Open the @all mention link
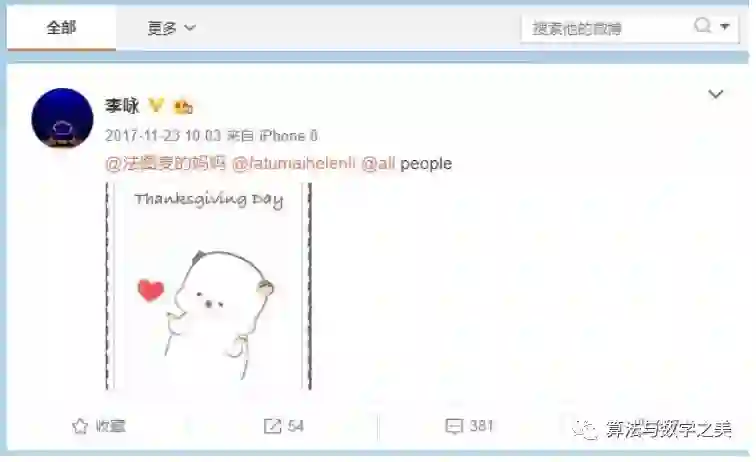 point(378,163)
